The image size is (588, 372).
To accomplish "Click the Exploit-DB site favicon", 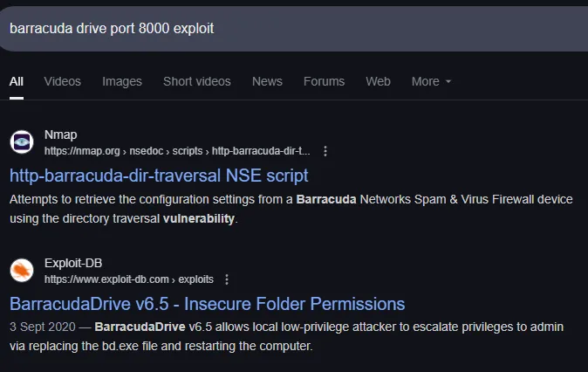I will click(22, 271).
